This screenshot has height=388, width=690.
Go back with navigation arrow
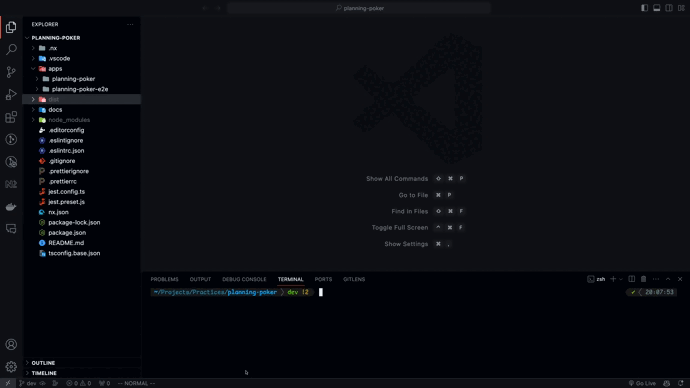tap(205, 8)
